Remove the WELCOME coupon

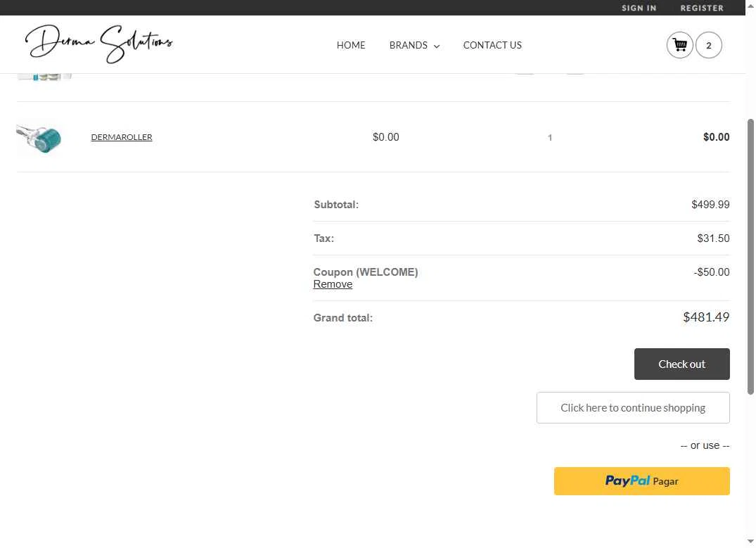[x=333, y=284]
